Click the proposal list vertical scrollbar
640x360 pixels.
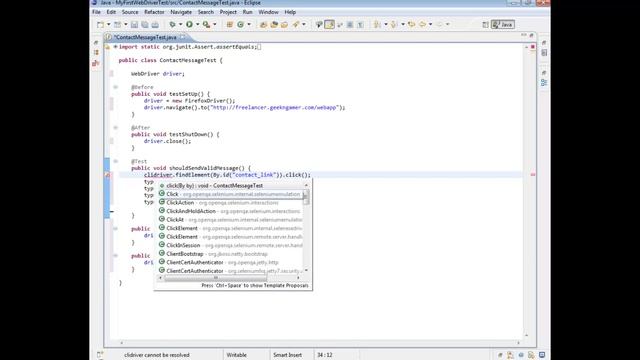(x=307, y=198)
